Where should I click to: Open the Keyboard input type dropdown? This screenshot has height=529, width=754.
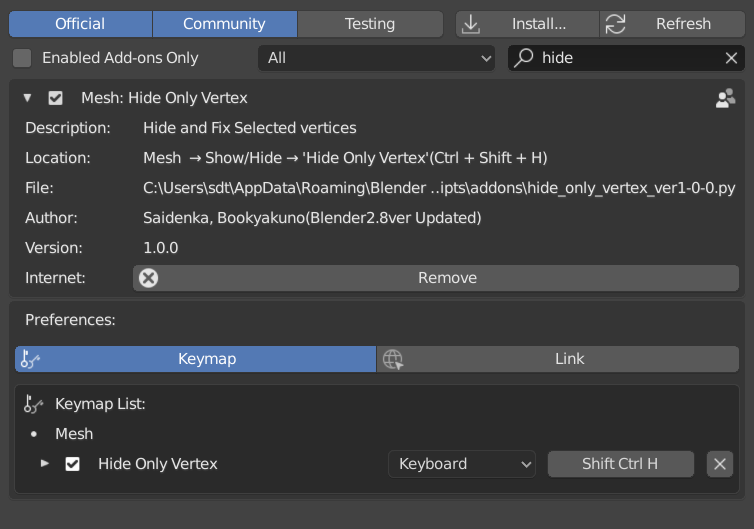pos(462,464)
